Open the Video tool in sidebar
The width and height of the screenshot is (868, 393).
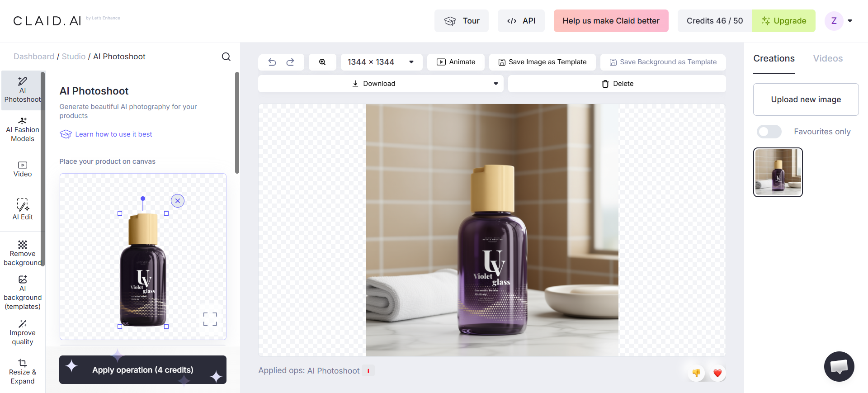22,170
